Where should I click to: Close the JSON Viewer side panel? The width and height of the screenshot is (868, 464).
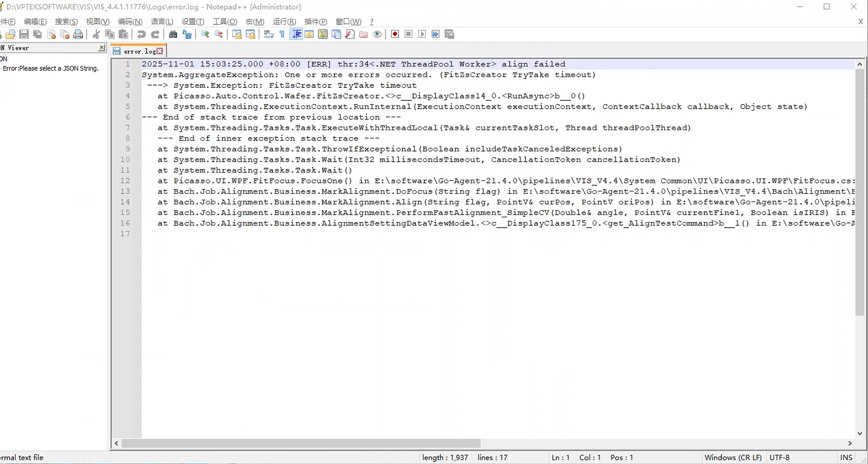click(102, 48)
